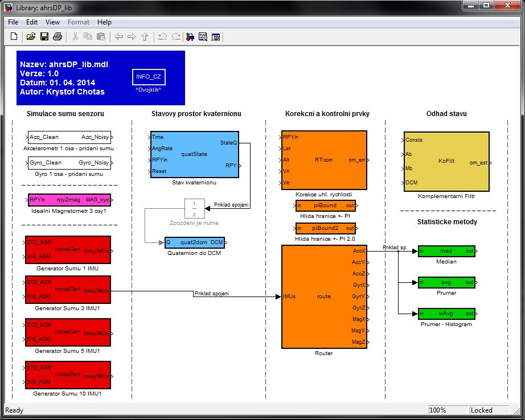
Task: Select the blue quatState block
Action: point(195,154)
